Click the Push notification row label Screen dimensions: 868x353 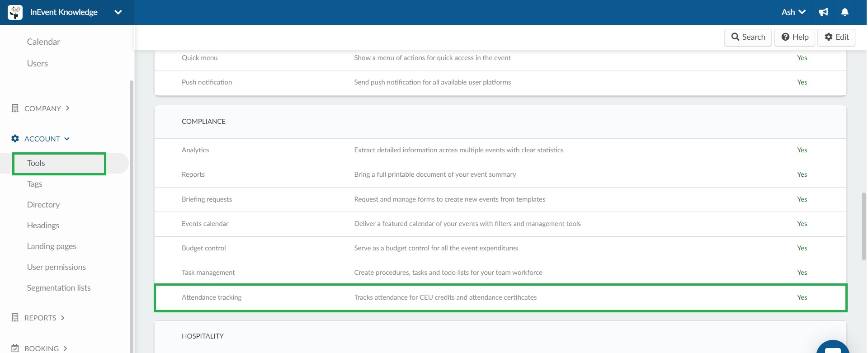[207, 82]
